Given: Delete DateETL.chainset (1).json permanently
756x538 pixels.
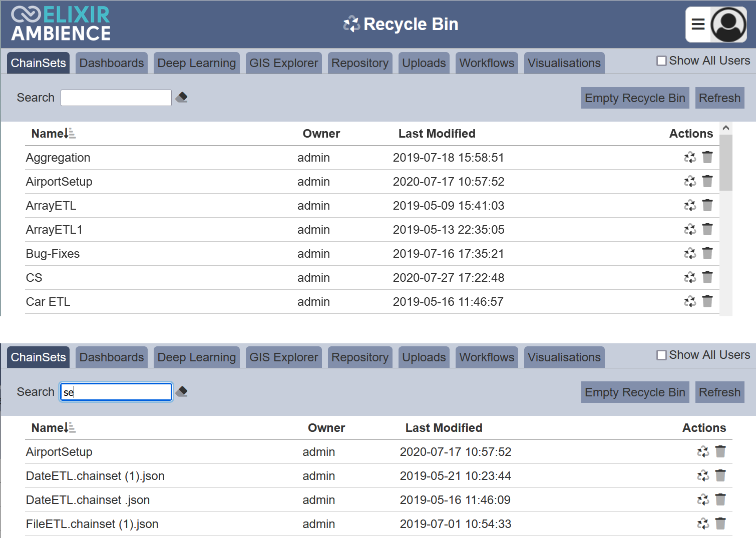Looking at the screenshot, I should 720,475.
